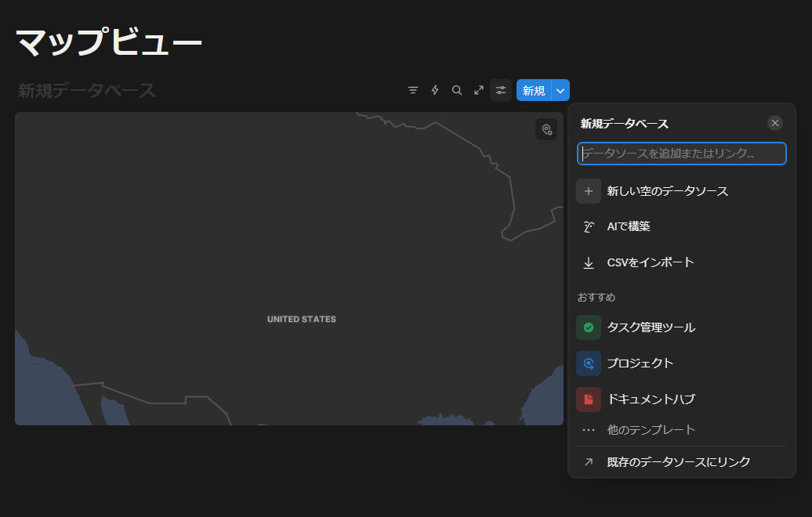Choose CSVをインポート option

pos(650,262)
